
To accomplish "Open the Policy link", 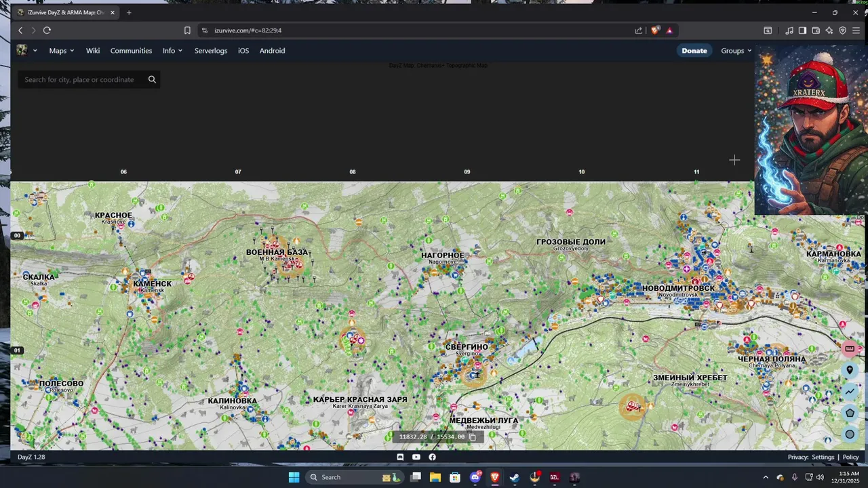I will [x=850, y=457].
